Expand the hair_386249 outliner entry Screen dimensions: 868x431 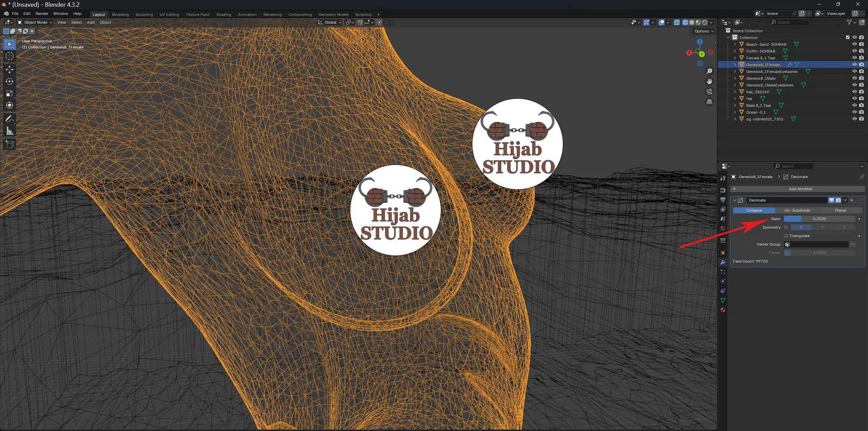[x=735, y=92]
